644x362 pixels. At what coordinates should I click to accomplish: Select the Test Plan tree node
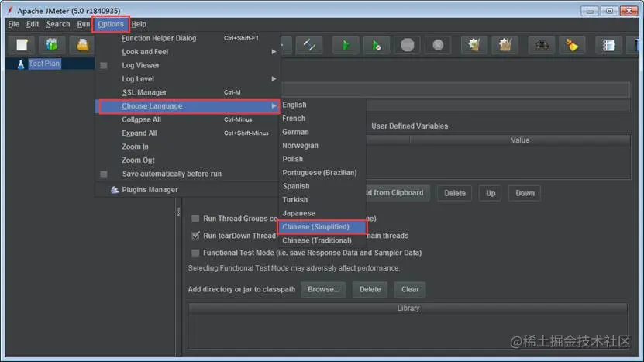coord(44,64)
